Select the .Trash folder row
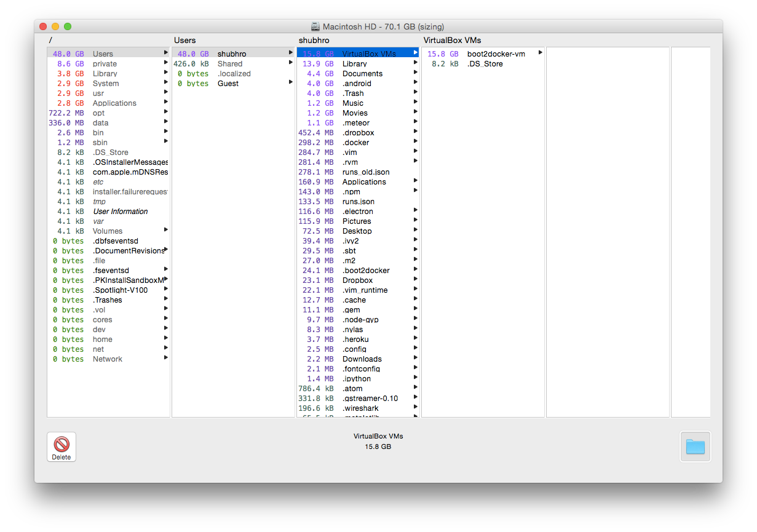This screenshot has width=757, height=532. point(353,93)
